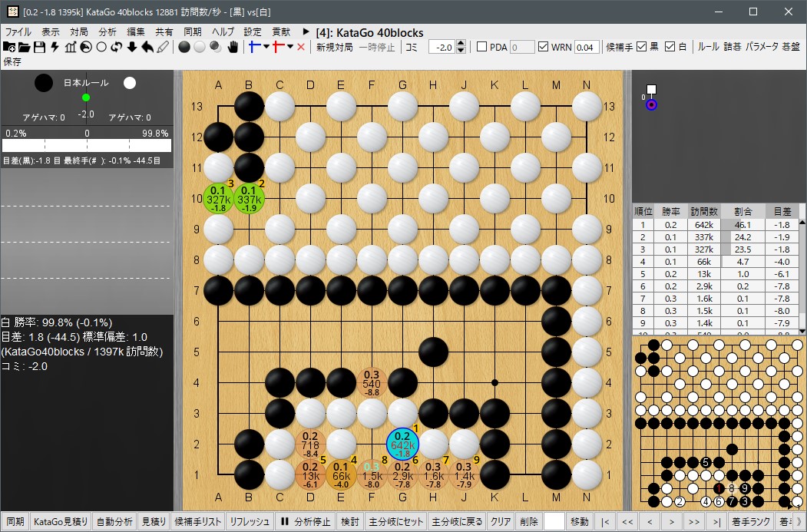Click the WRN value field 0.04
This screenshot has height=532, width=807.
point(585,48)
